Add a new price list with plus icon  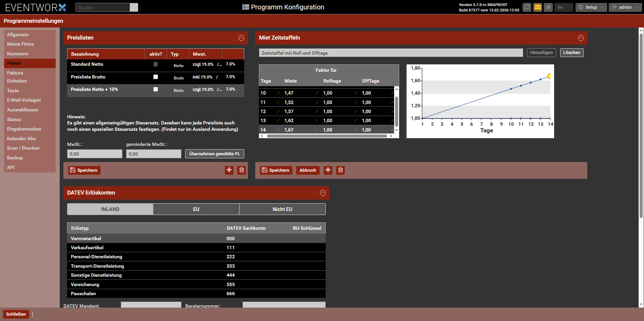[x=229, y=170]
